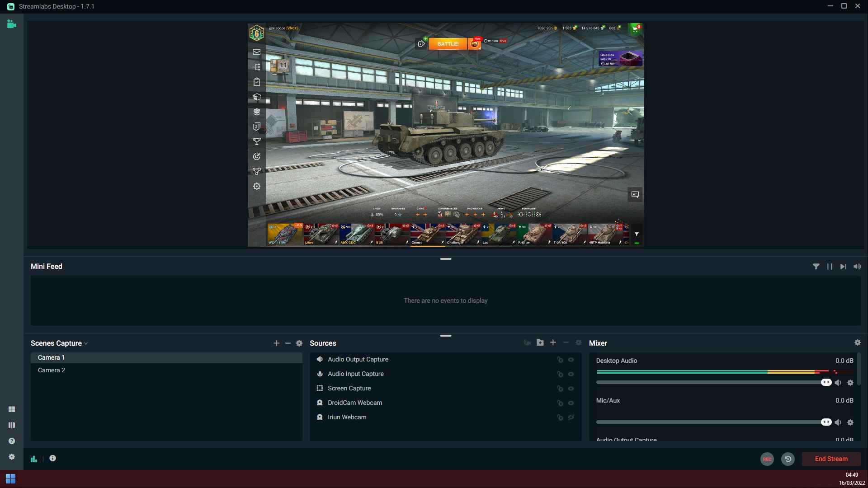Start recording with REC button
The height and width of the screenshot is (488, 868).
pos(767,459)
